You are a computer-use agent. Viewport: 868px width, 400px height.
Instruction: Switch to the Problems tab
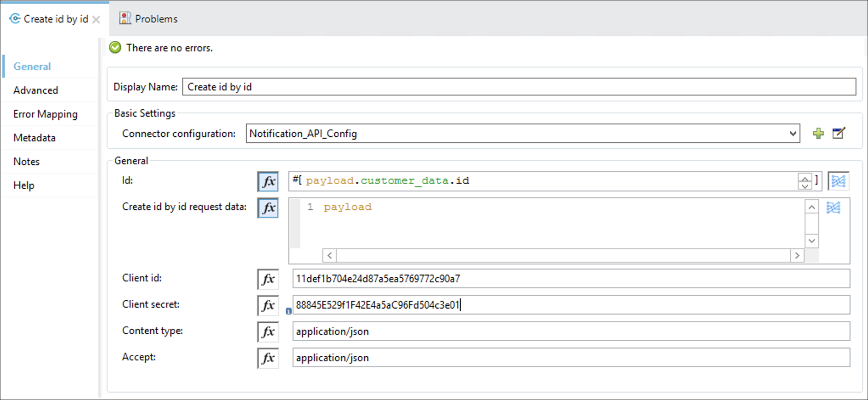pos(148,19)
